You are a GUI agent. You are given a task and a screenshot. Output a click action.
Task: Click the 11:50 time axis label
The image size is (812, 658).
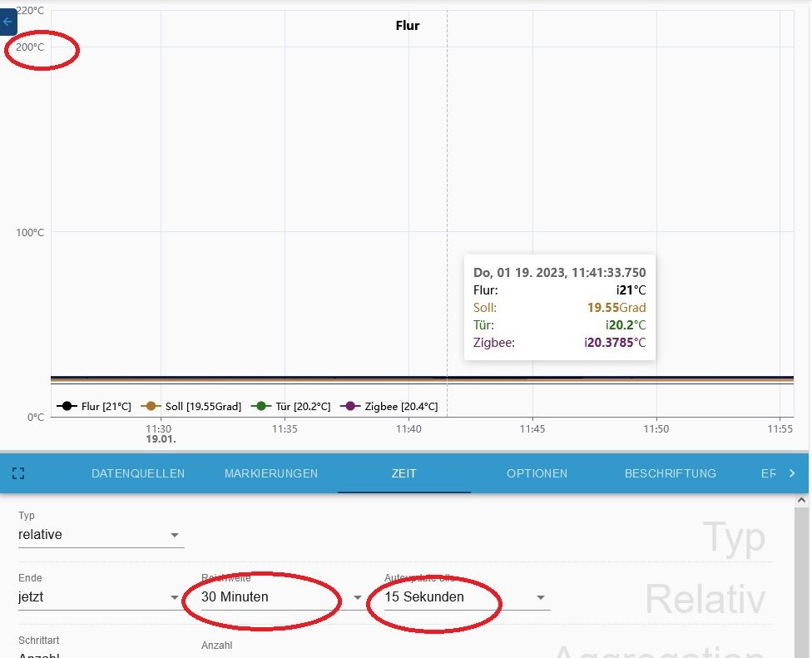[656, 428]
